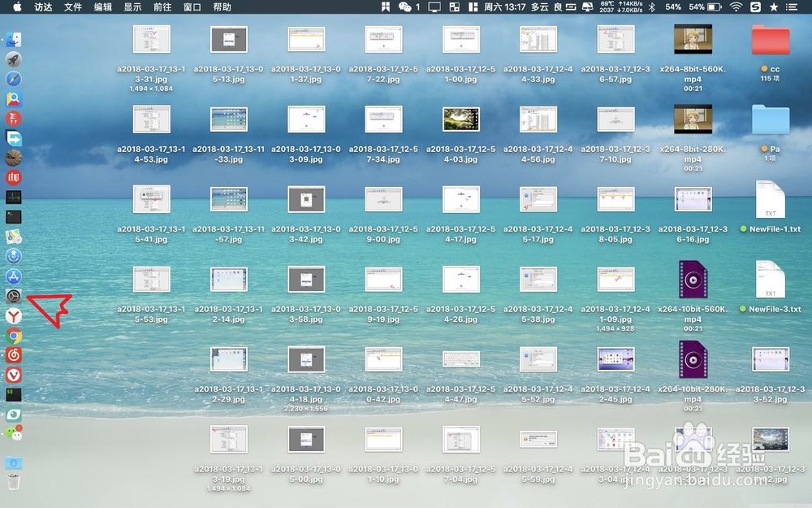Launch Yandex browser from the Dock
This screenshot has width=812, height=508.
(x=14, y=315)
